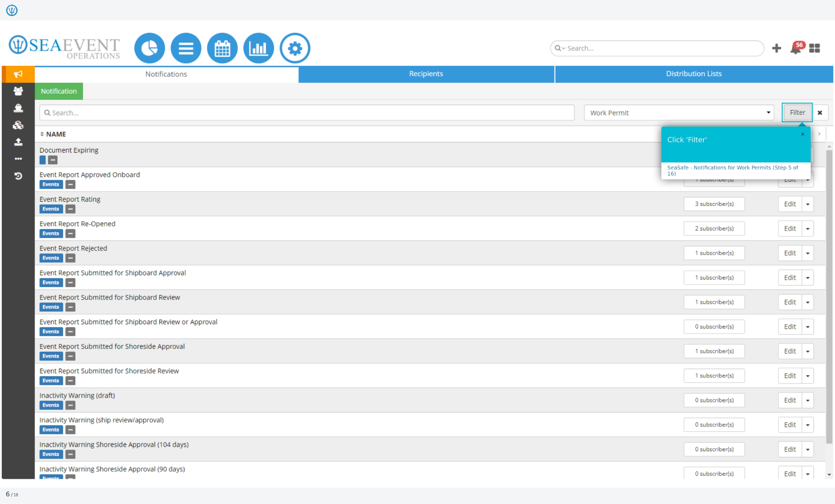Image resolution: width=835 pixels, height=504 pixels.
Task: Open the settings gear circle icon
Action: (x=295, y=48)
